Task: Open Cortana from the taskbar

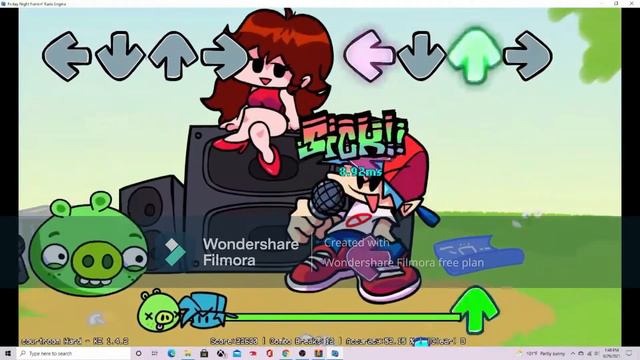Action: pyautogui.click(x=138, y=353)
